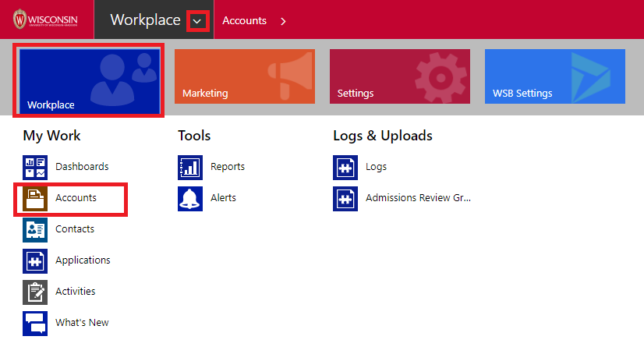Select the Applications puzzle icon

point(35,260)
